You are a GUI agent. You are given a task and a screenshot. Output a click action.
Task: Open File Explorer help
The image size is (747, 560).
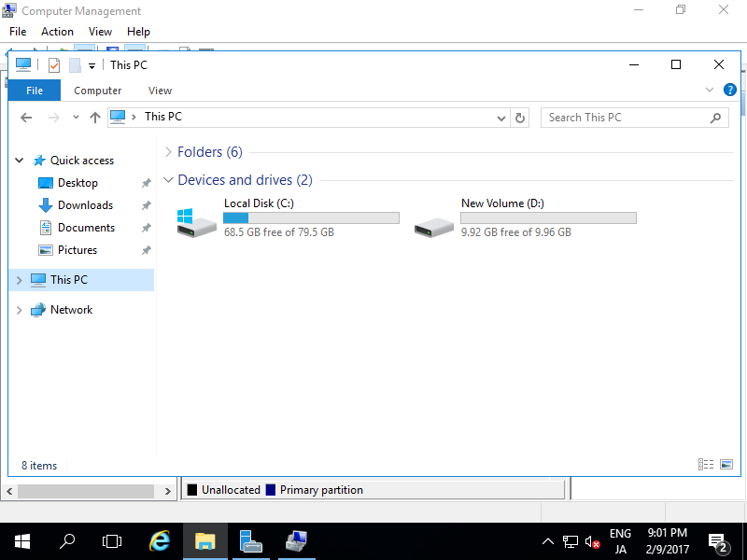pyautogui.click(x=729, y=90)
